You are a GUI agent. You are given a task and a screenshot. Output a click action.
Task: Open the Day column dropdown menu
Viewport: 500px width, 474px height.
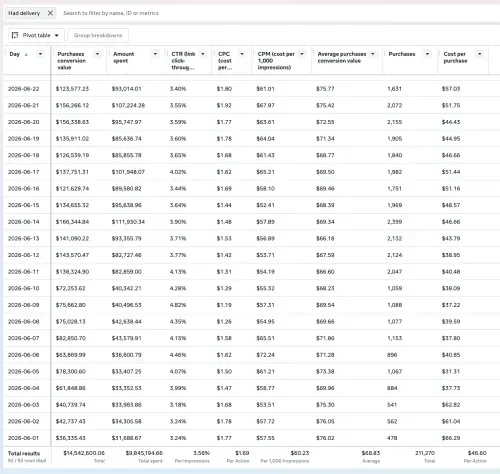point(40,54)
